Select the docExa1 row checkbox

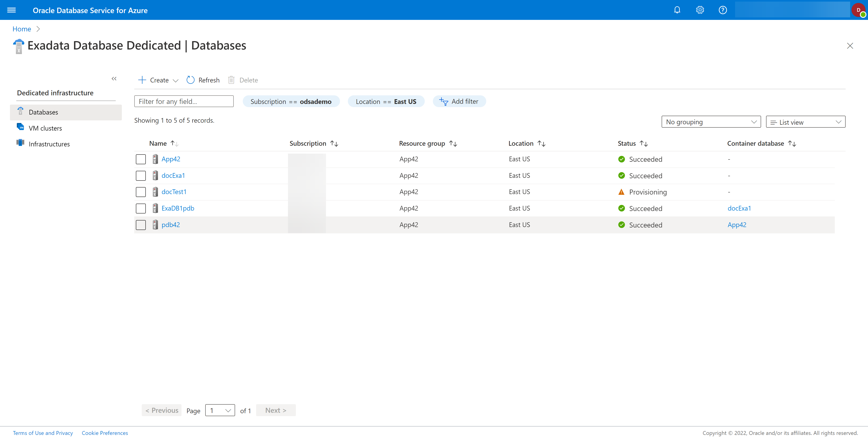tap(141, 176)
